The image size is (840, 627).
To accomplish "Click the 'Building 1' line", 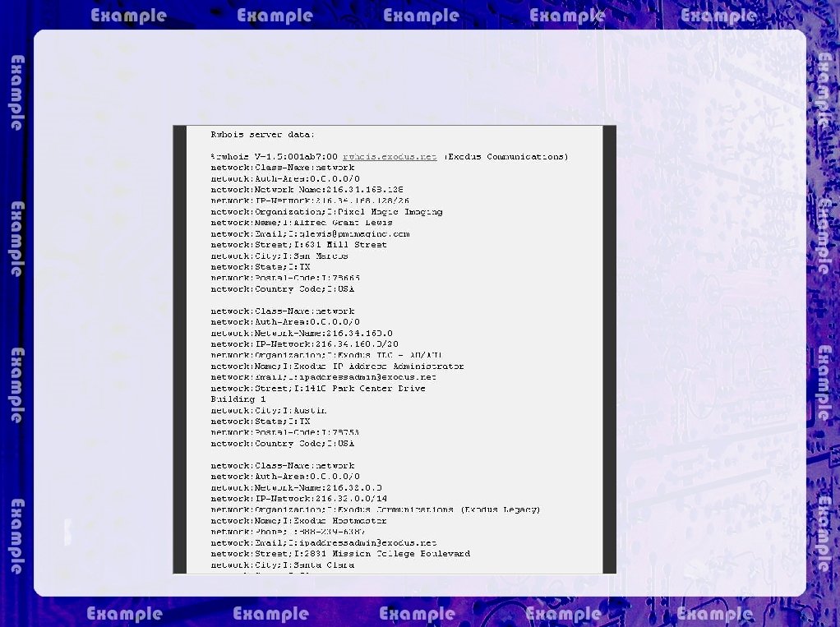I will coord(238,399).
